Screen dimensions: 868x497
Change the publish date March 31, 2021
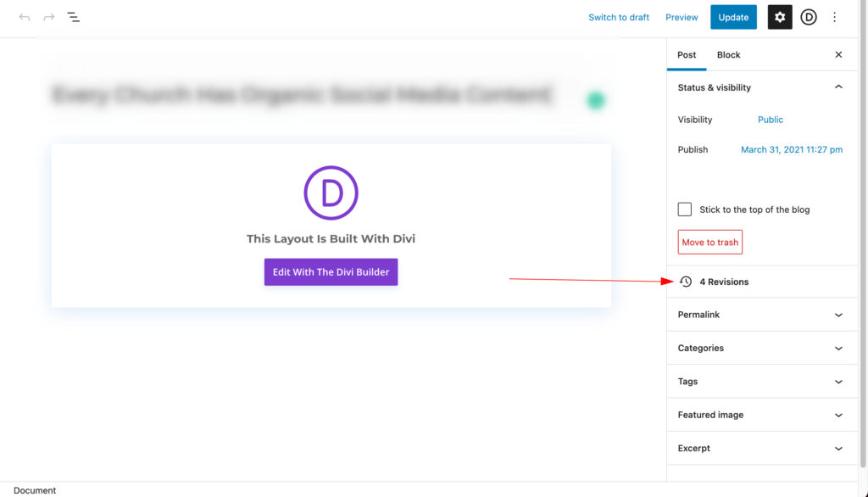point(792,149)
